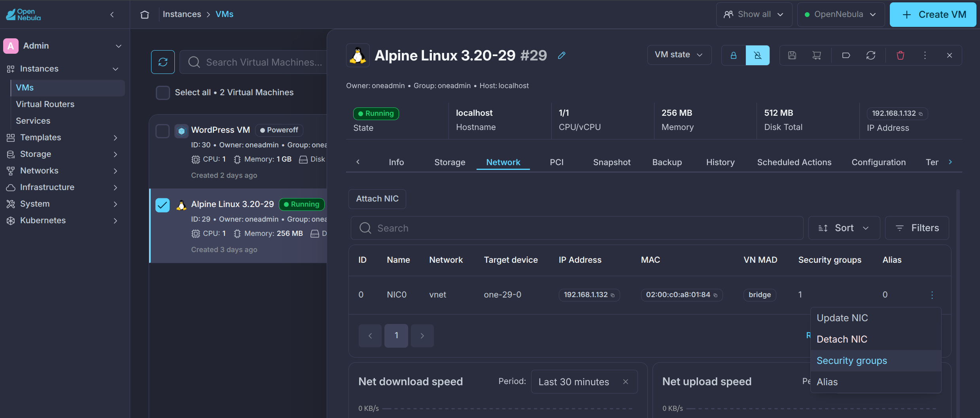Click the reboot cycle icon
The height and width of the screenshot is (418, 980).
point(871,55)
